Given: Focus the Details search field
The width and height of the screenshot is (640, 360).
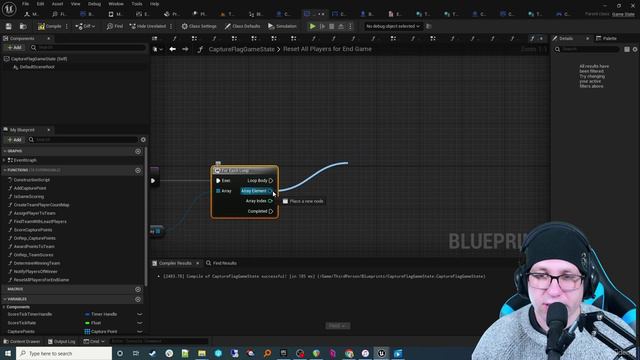Looking at the screenshot, I should pyautogui.click(x=587, y=49).
